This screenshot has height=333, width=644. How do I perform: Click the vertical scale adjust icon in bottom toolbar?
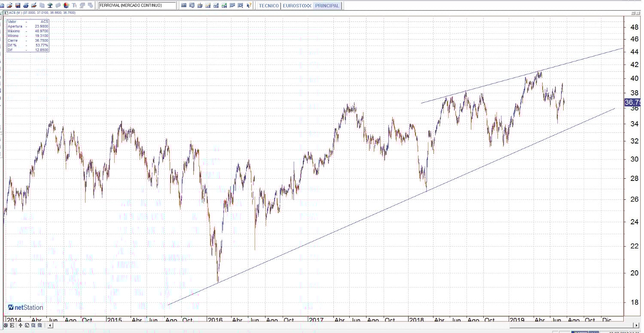point(20,325)
